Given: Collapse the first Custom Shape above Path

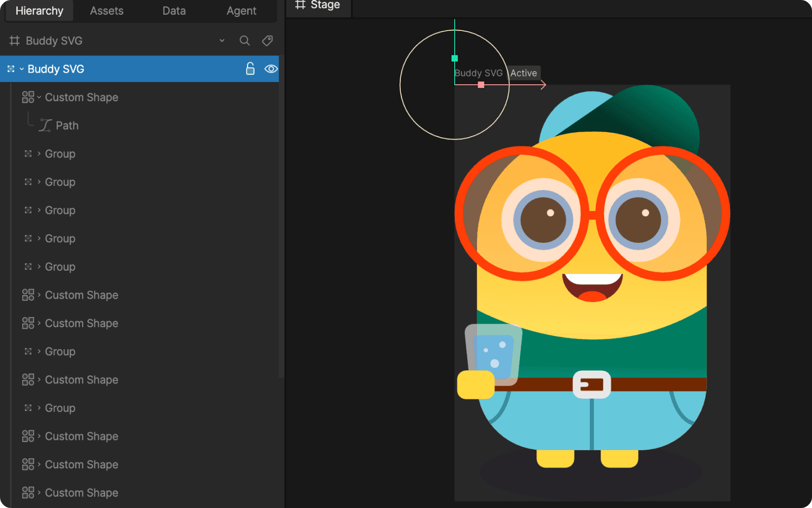Looking at the screenshot, I should (x=39, y=97).
